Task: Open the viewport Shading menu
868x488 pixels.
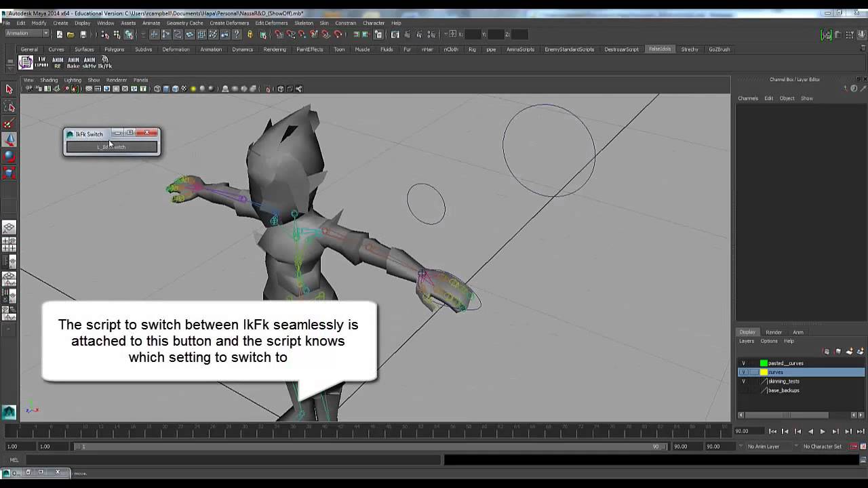Action: [49, 80]
